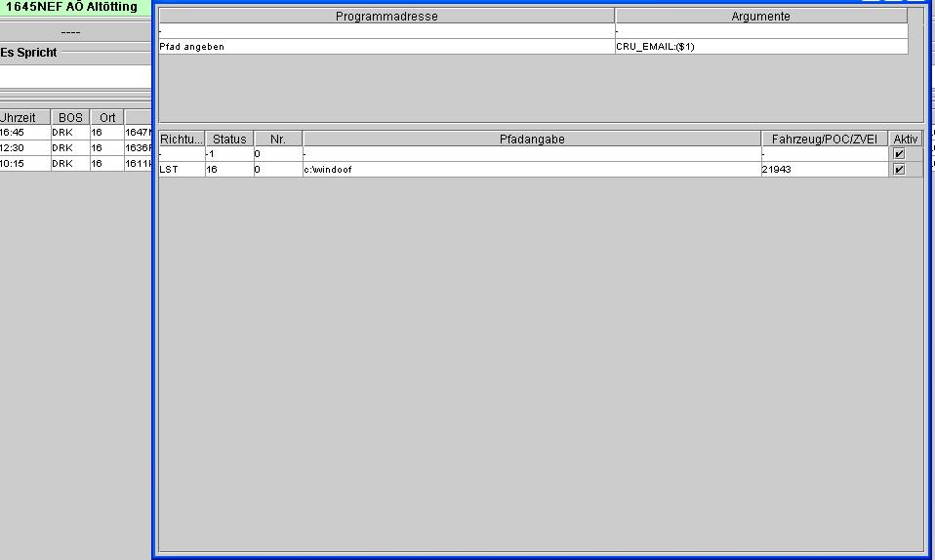This screenshot has height=560, width=935.
Task: Select the 'Pfad angeben' program row
Action: (x=386, y=47)
